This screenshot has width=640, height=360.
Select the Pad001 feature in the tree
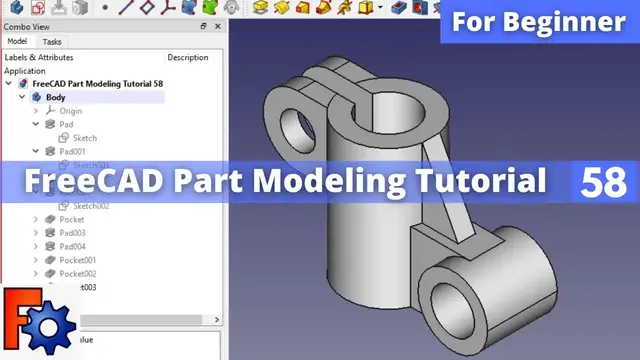click(x=72, y=151)
